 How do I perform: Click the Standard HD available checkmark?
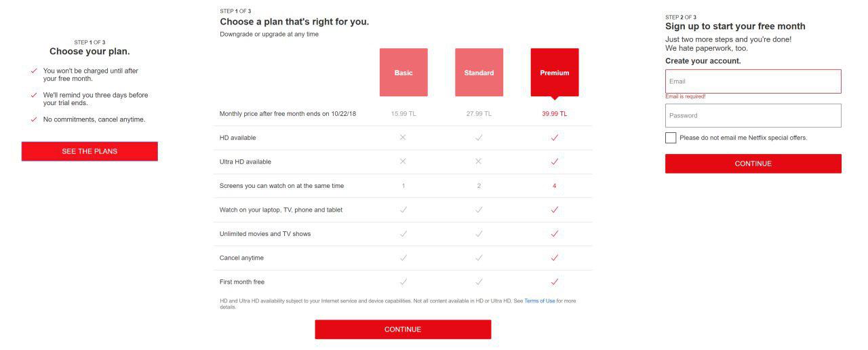point(479,138)
